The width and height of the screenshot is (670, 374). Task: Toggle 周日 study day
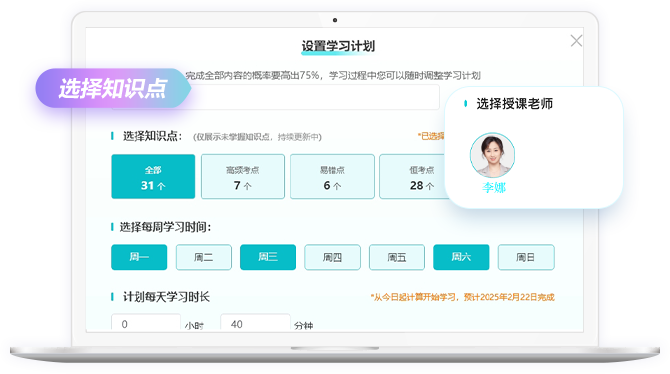[x=526, y=257]
